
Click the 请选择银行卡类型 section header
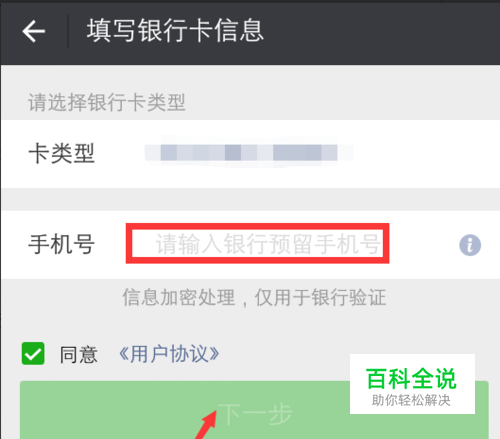[107, 102]
